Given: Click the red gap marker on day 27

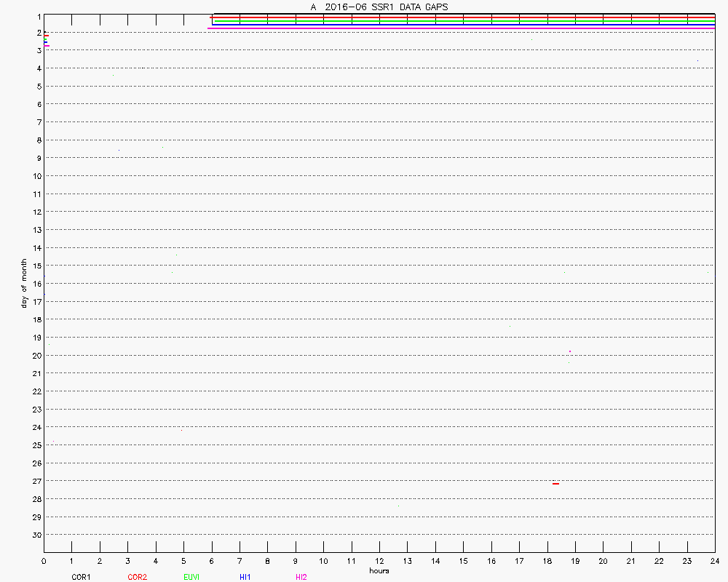Looking at the screenshot, I should coord(556,483).
